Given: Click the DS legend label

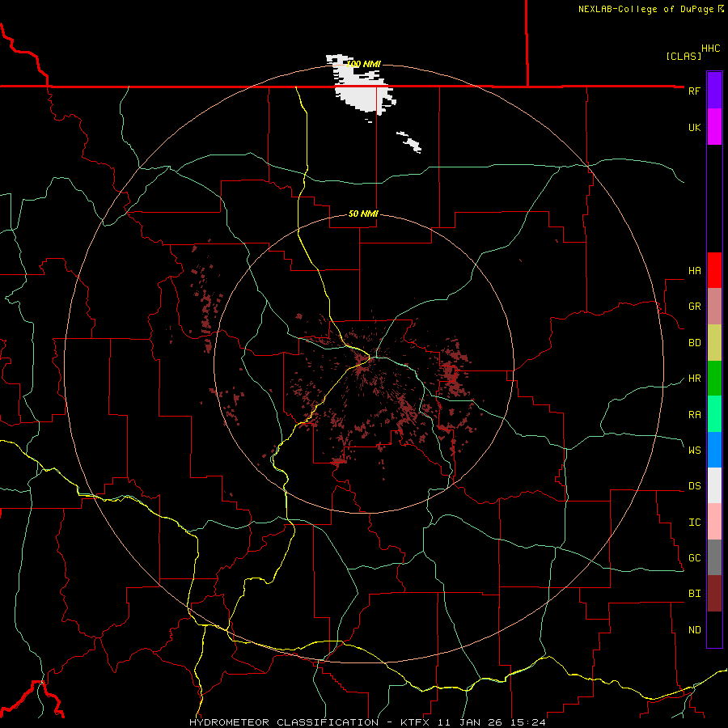Looking at the screenshot, I should [x=694, y=486].
